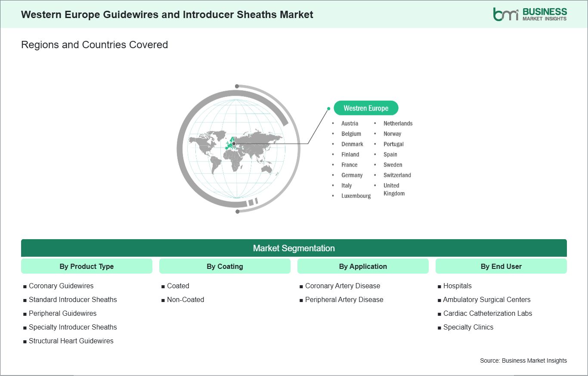
Task: Click the bottom gray dot on globe ring
Action: pyautogui.click(x=237, y=211)
